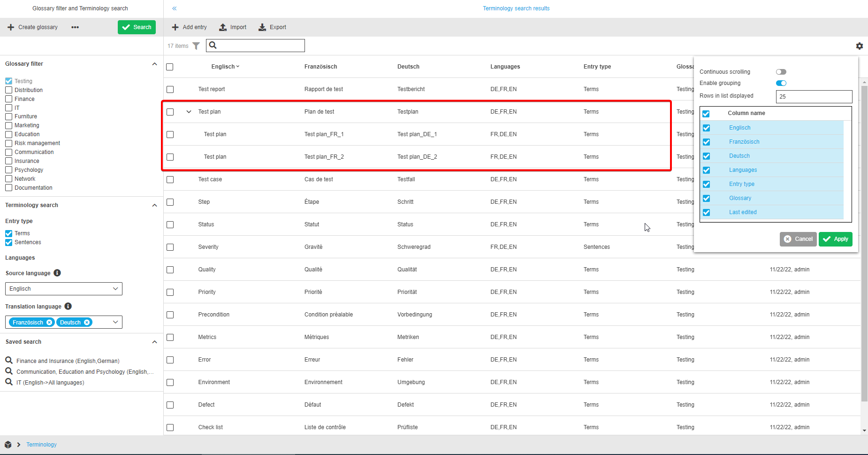The width and height of the screenshot is (868, 455).
Task: Collapse the left sidebar with double-chevron
Action: point(174,8)
